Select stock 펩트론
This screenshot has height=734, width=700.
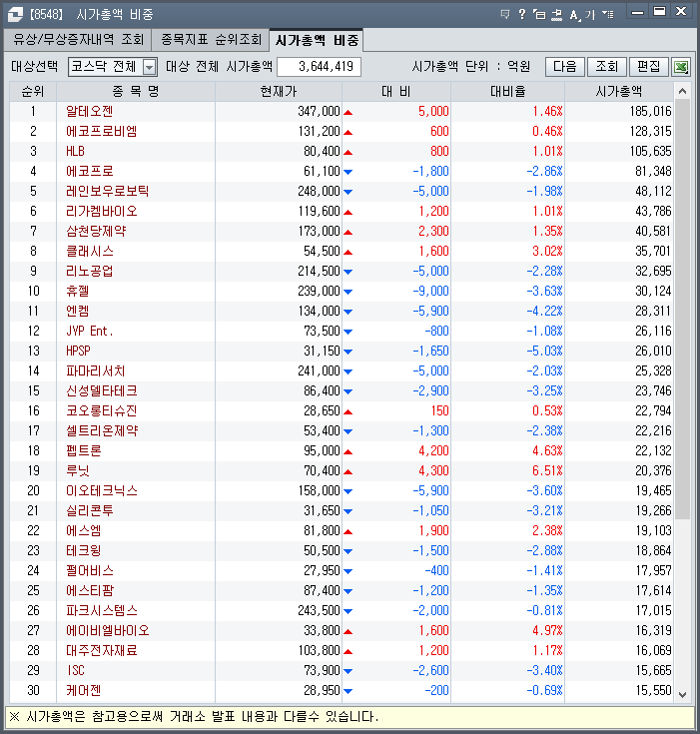[x=84, y=450]
